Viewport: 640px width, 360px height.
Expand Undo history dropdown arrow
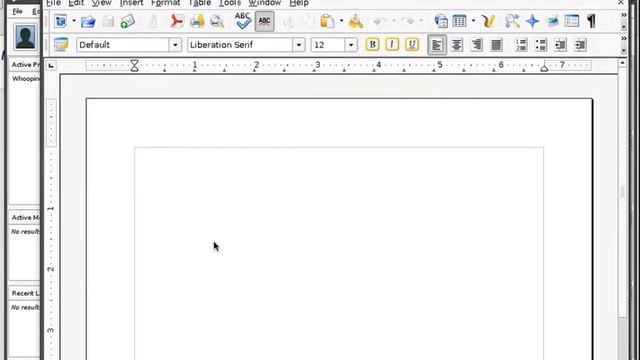[x=393, y=21]
